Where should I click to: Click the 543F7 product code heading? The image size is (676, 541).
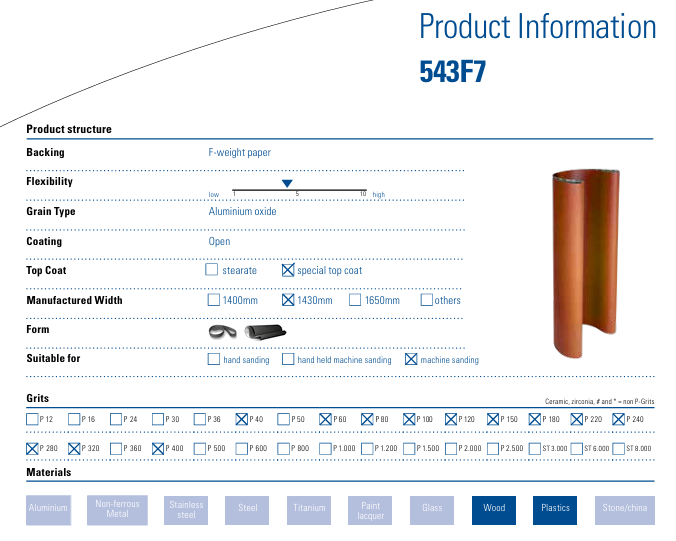(453, 71)
